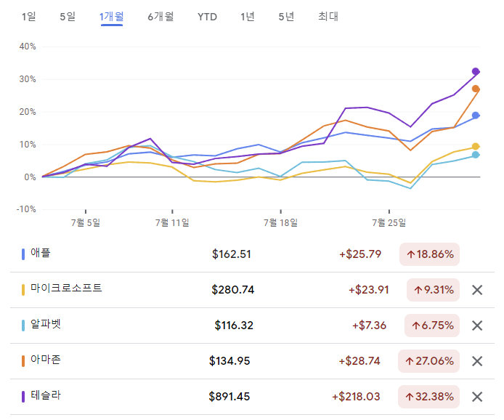The image size is (504, 420).
Task: Remove 테슬라 from comparison with X
Action: pyautogui.click(x=477, y=397)
